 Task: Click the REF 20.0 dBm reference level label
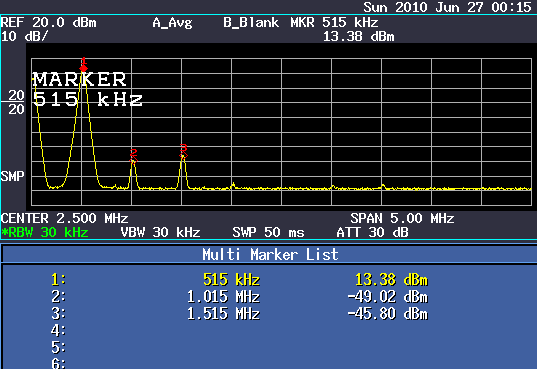click(49, 23)
